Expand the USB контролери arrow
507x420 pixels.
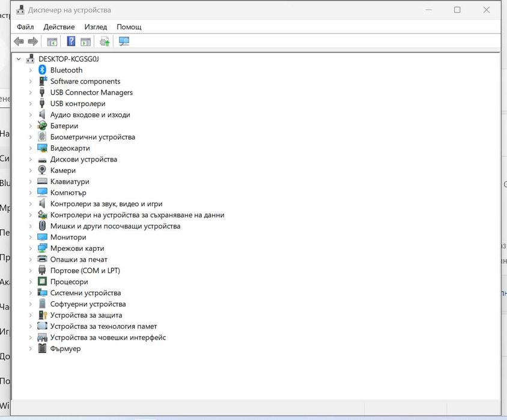tap(31, 103)
